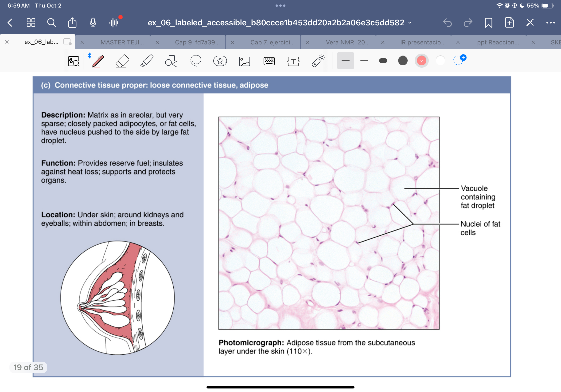Screen dimensions: 561x392
Task: Select the Text box tool
Action: (x=293, y=61)
